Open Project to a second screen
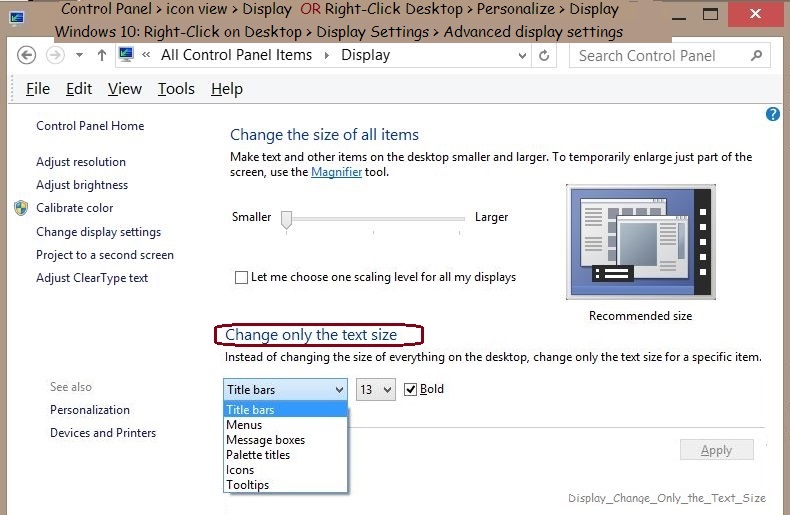The height and width of the screenshot is (515, 790). 105,255
